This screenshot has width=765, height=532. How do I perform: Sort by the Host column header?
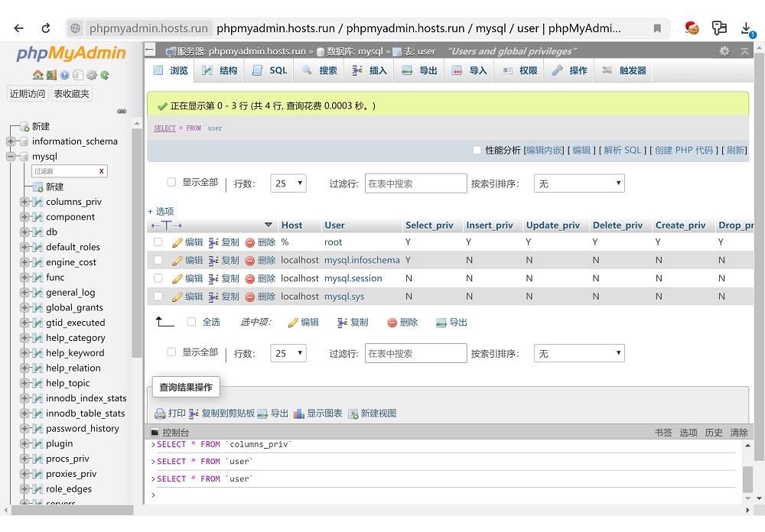(x=291, y=225)
